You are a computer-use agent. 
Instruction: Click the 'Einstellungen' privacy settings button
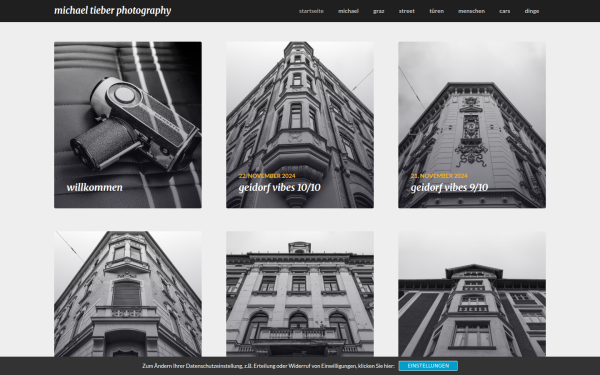click(428, 366)
